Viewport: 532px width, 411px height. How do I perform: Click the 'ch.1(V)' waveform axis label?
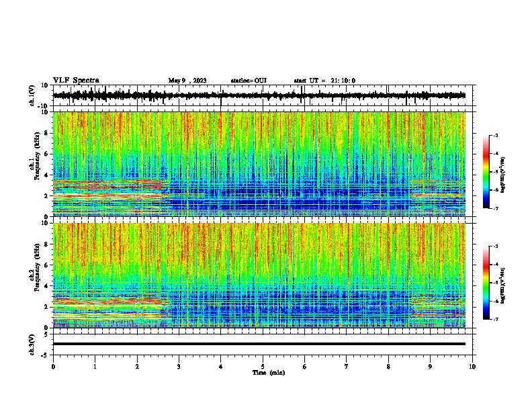click(32, 95)
